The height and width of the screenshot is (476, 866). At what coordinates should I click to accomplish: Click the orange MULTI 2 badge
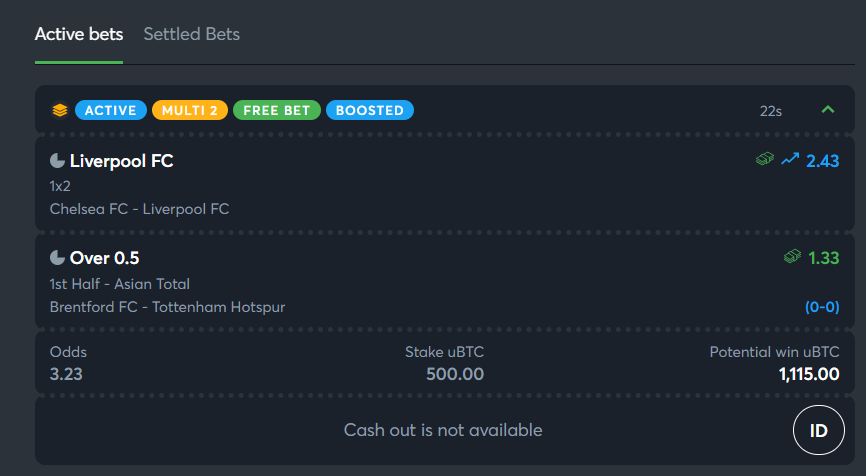[189, 110]
